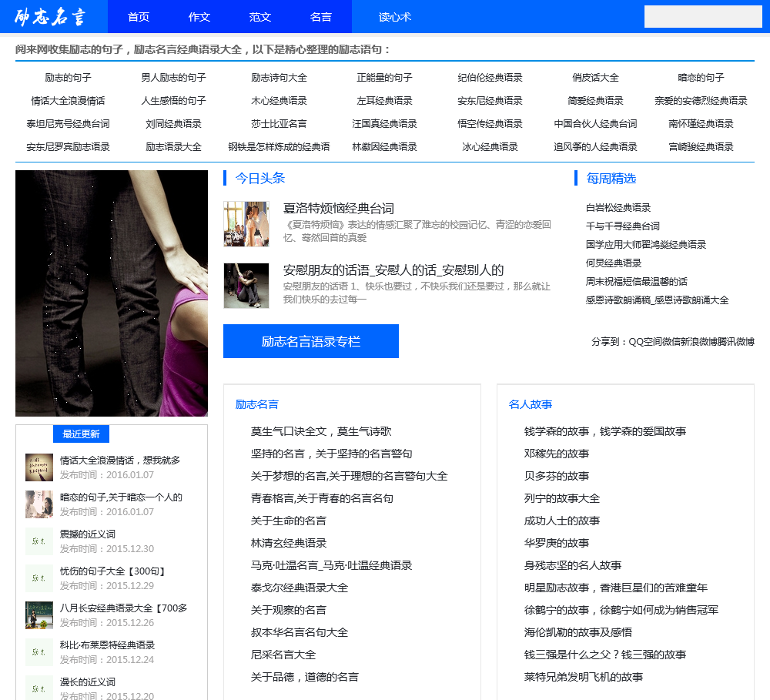Click the 励志名言 site logo
Screen dimensions: 770x700
coord(50,17)
